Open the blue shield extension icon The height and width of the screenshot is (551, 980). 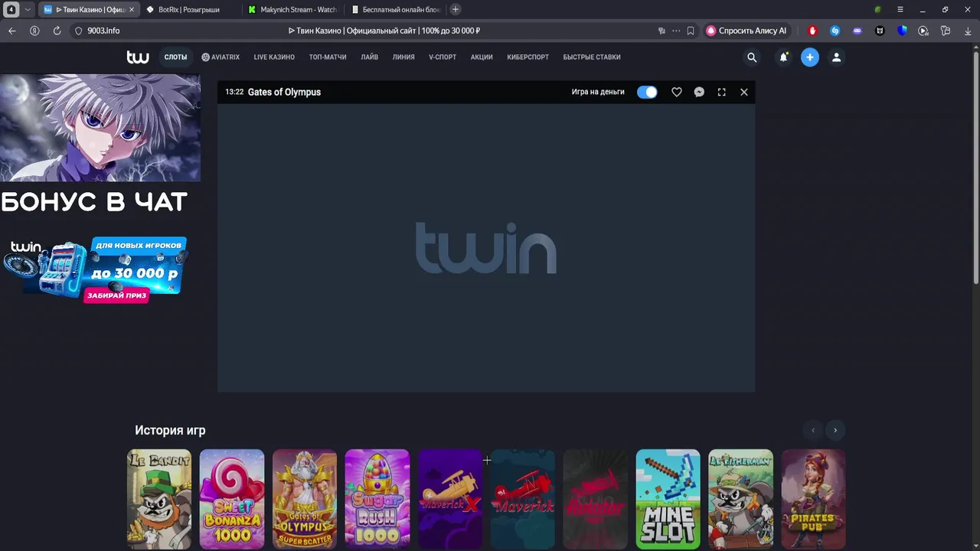[902, 31]
